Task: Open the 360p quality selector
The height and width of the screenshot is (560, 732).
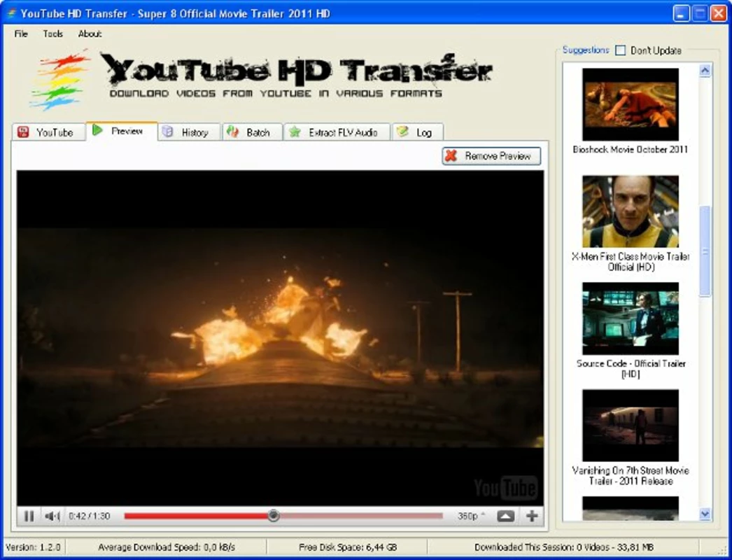Action: tap(470, 516)
